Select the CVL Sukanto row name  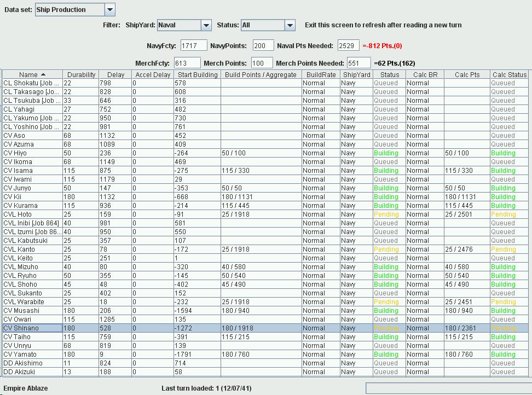pyautogui.click(x=33, y=293)
